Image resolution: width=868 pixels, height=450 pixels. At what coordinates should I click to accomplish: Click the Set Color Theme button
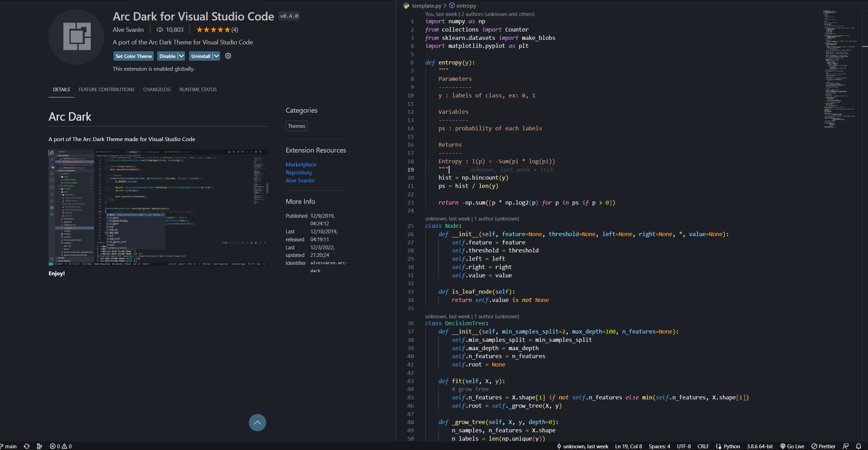coord(134,56)
